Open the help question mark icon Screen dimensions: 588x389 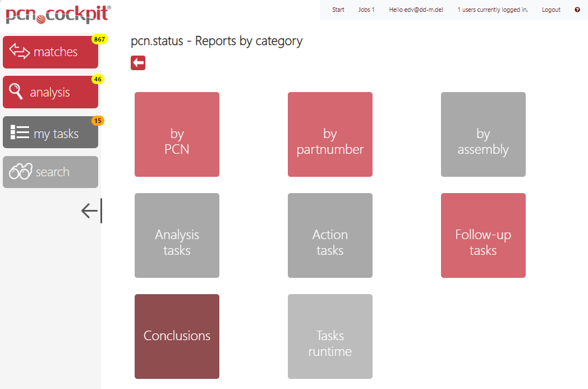tap(577, 10)
